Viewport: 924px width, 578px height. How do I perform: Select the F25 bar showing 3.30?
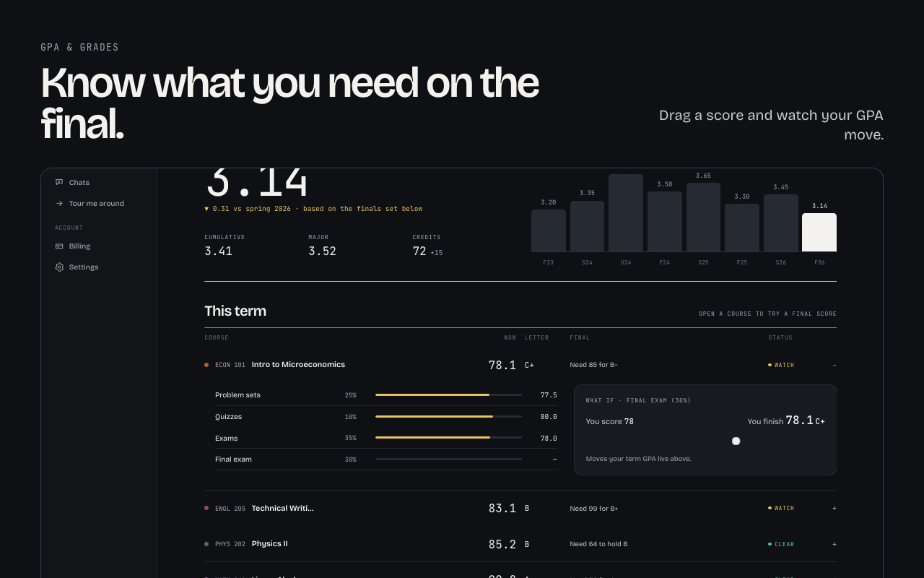point(742,228)
